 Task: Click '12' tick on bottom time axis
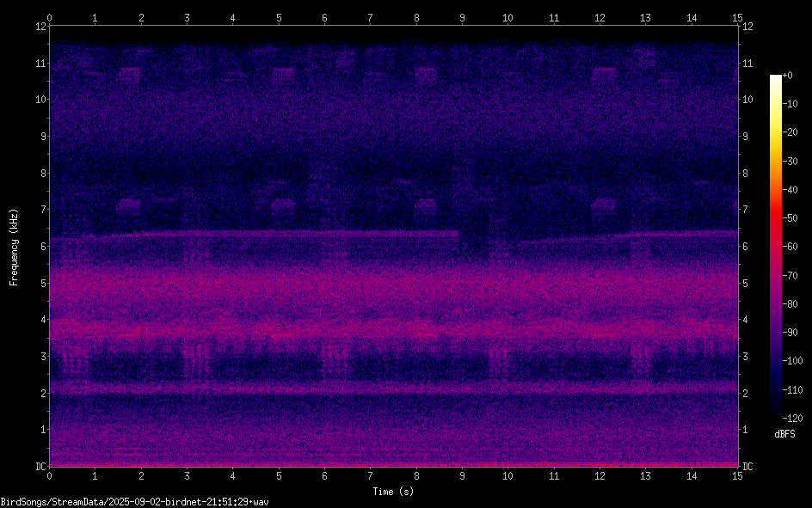[600, 476]
